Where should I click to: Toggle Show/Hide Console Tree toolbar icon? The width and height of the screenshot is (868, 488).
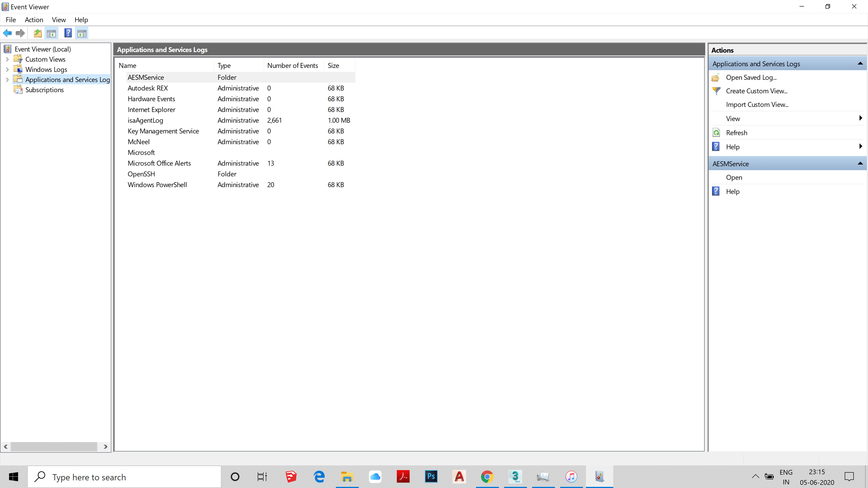pos(52,33)
